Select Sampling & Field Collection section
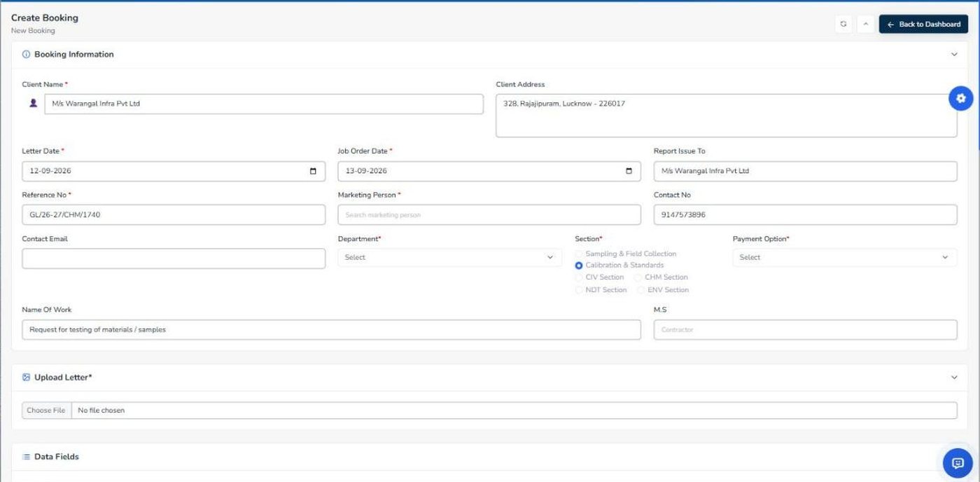 point(579,254)
